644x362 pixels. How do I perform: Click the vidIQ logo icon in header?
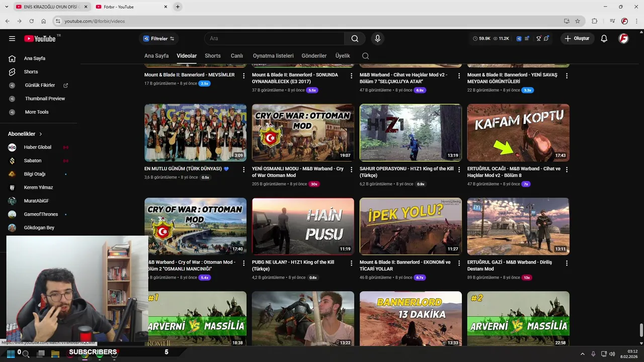tap(519, 39)
